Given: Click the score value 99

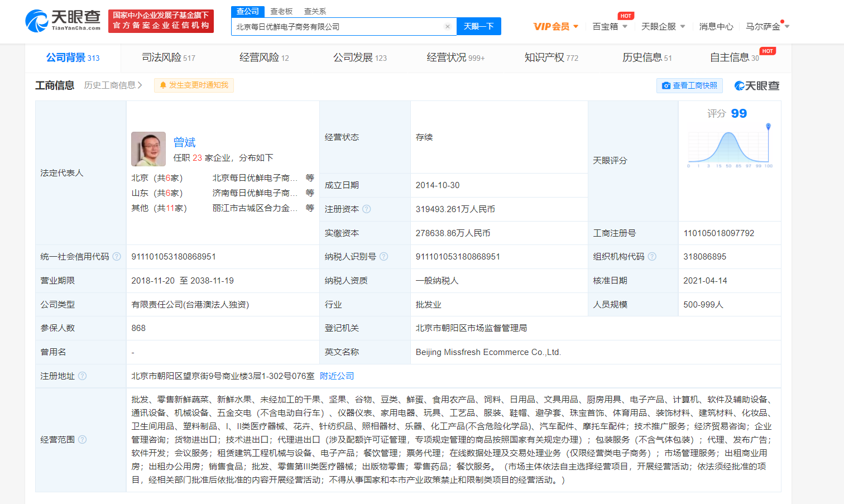Looking at the screenshot, I should tap(739, 114).
